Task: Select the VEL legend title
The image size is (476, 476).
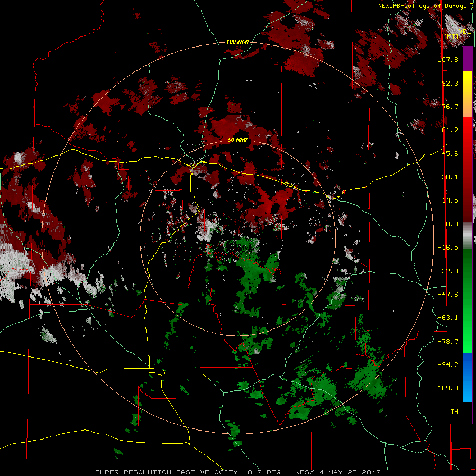Action: [464, 32]
